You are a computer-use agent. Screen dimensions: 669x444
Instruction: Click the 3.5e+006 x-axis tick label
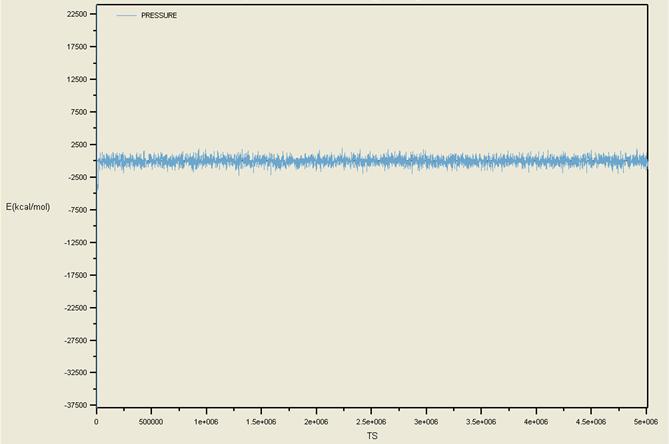click(x=481, y=421)
